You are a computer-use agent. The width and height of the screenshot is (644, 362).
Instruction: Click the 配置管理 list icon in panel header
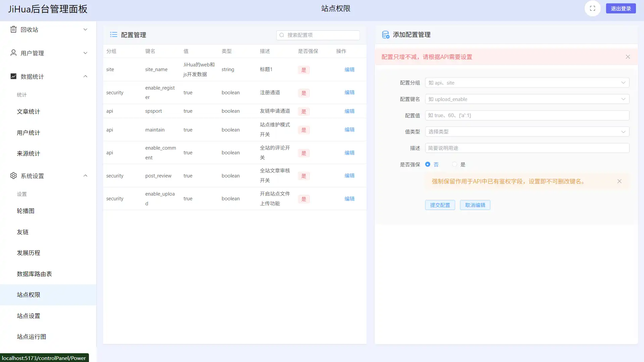(113, 35)
